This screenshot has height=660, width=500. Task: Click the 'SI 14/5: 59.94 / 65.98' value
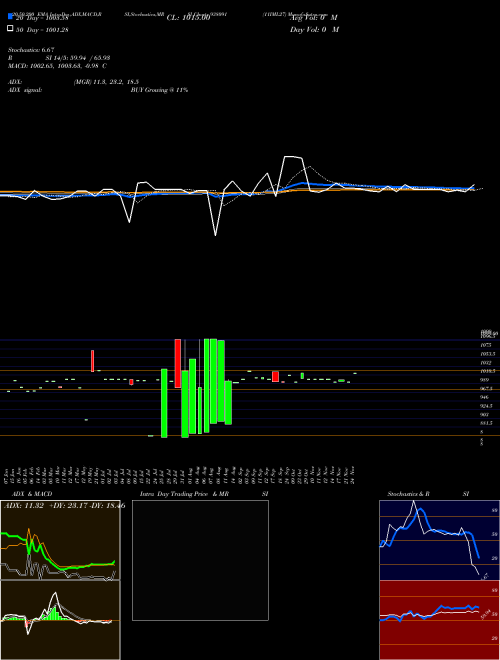point(78,58)
